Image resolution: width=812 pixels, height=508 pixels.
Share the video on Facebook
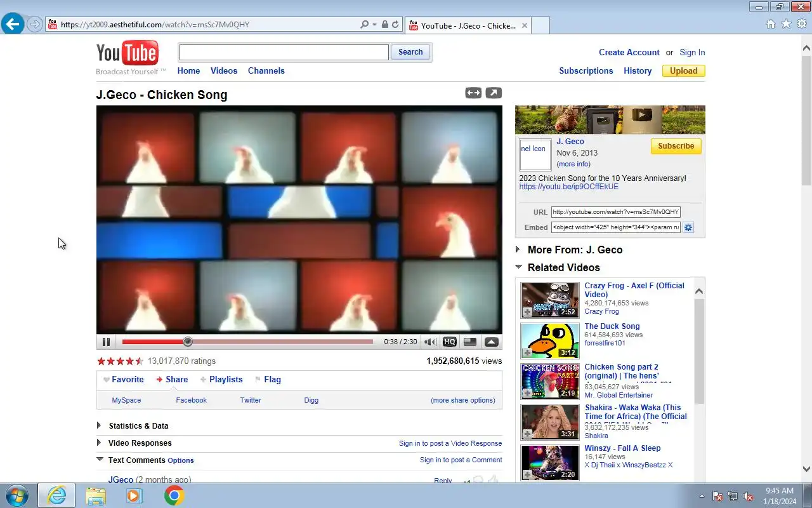coord(191,400)
